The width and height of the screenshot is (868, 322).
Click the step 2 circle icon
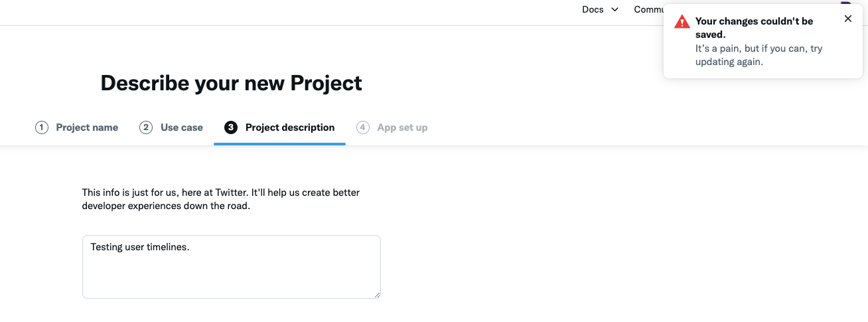[x=146, y=127]
